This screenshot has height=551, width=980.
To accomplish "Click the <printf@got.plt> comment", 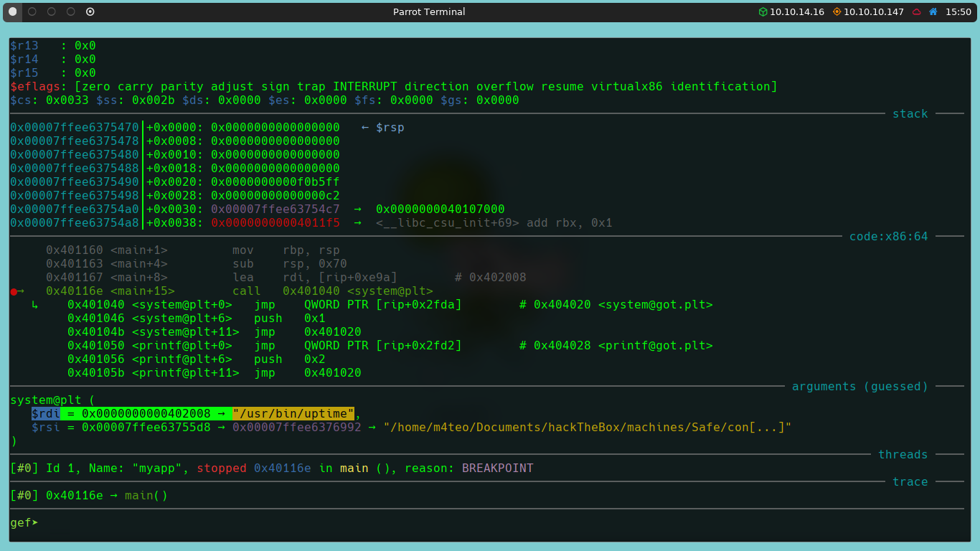I will coord(656,345).
